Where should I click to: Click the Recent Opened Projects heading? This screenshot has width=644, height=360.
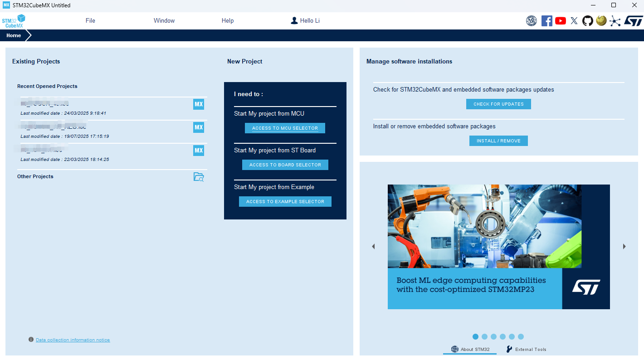pos(47,86)
